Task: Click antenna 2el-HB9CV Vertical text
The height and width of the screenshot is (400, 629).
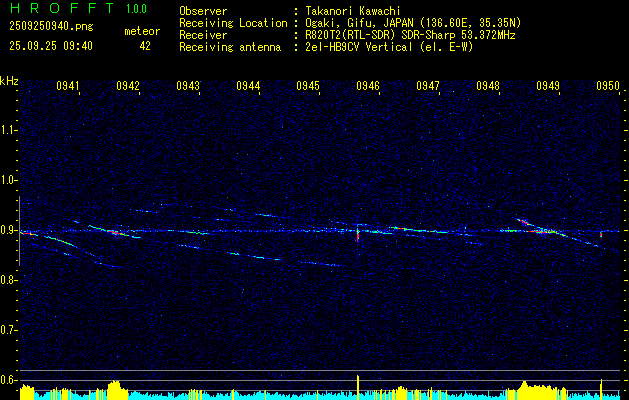Action: click(359, 47)
